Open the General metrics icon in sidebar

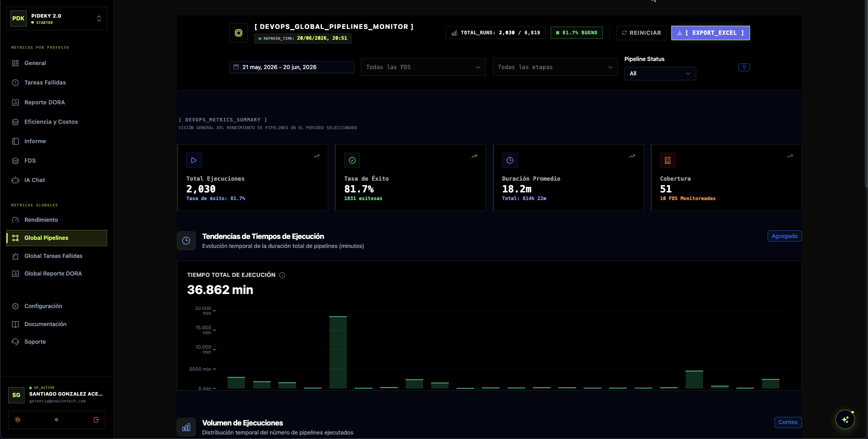(x=15, y=63)
